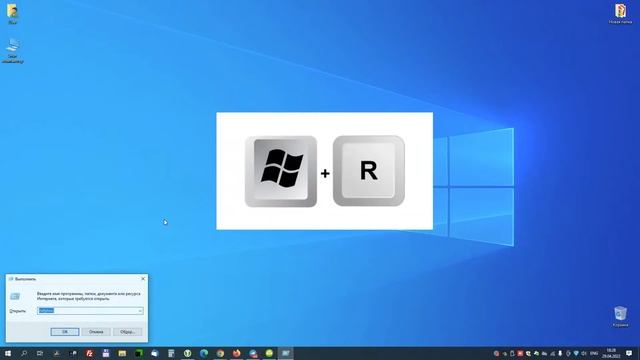This screenshot has width=640, height=360.
Task: Close the Выполнить dialog with X
Action: click(143, 279)
